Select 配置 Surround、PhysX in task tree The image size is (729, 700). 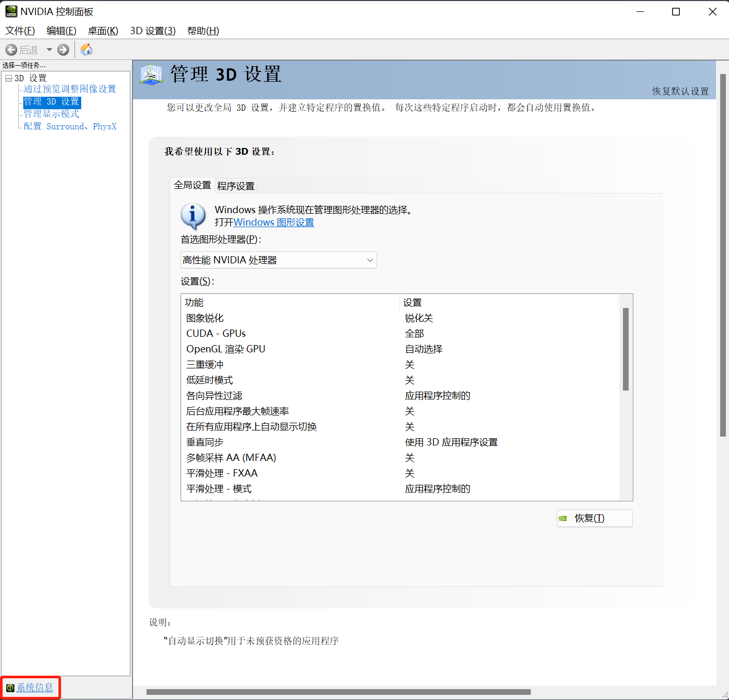tap(70, 126)
